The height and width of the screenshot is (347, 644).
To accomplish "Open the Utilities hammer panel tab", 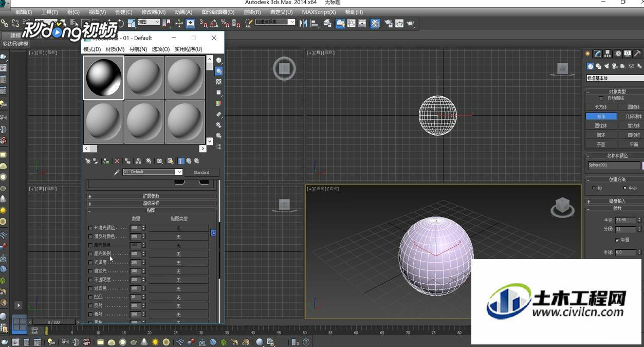I will (x=637, y=53).
